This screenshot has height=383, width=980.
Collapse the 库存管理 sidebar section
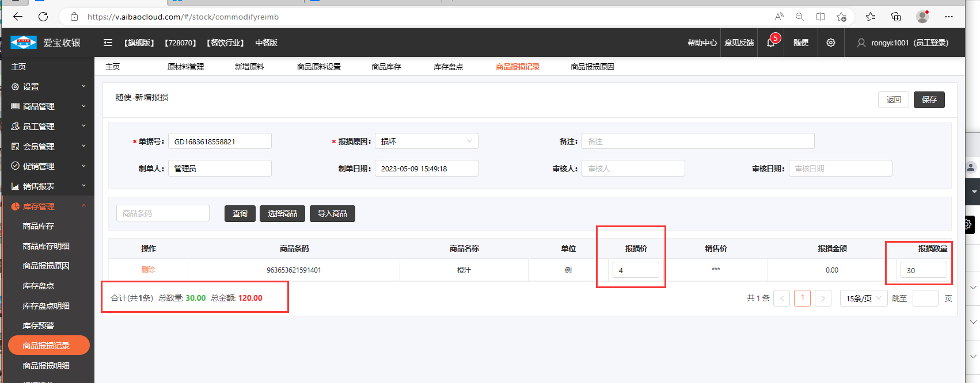47,206
